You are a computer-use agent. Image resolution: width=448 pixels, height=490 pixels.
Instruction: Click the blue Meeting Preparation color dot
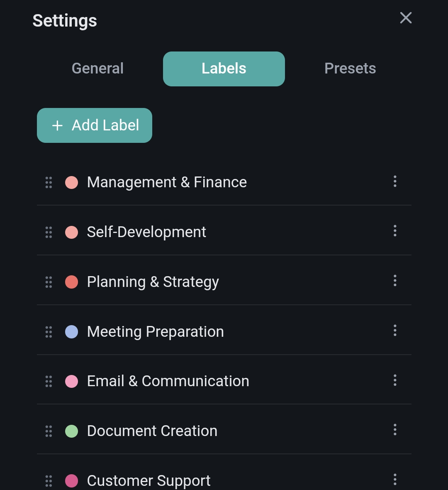(72, 332)
